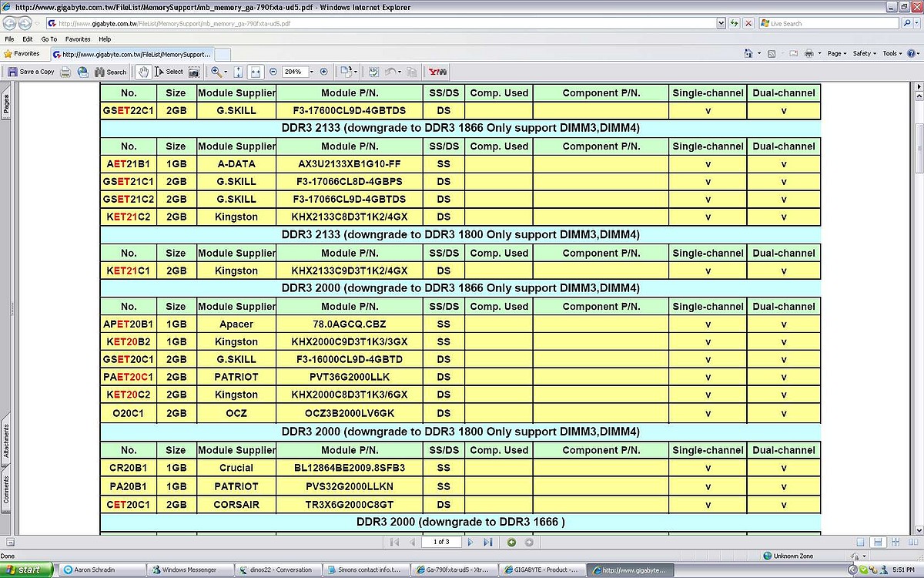Click the Start button

coord(27,570)
